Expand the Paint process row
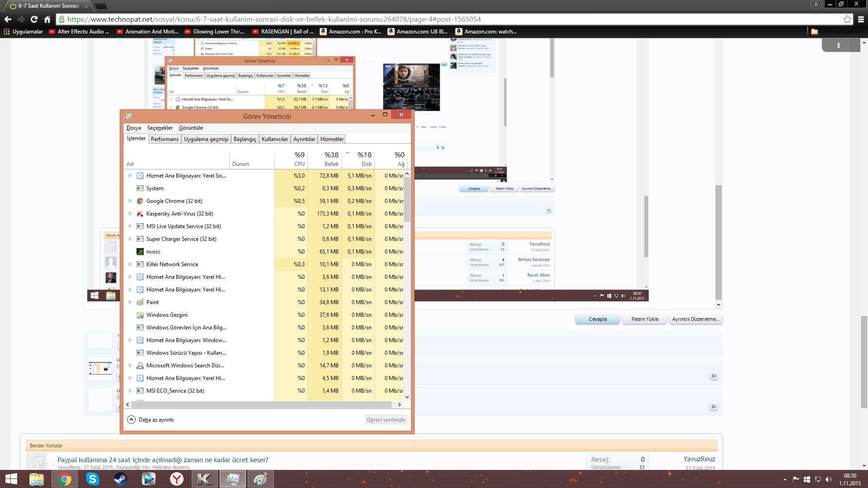Viewport: 868px width, 488px height. coord(130,302)
